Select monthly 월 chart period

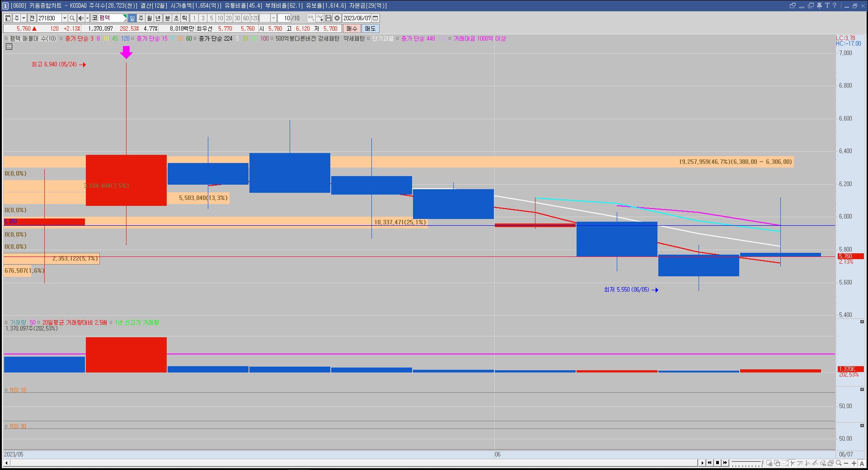[x=150, y=18]
